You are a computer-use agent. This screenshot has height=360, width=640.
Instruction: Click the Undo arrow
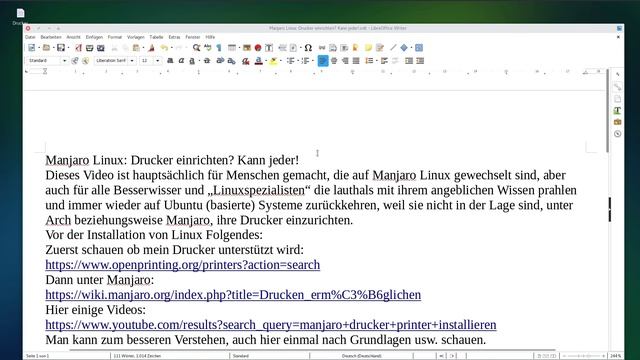(164, 48)
